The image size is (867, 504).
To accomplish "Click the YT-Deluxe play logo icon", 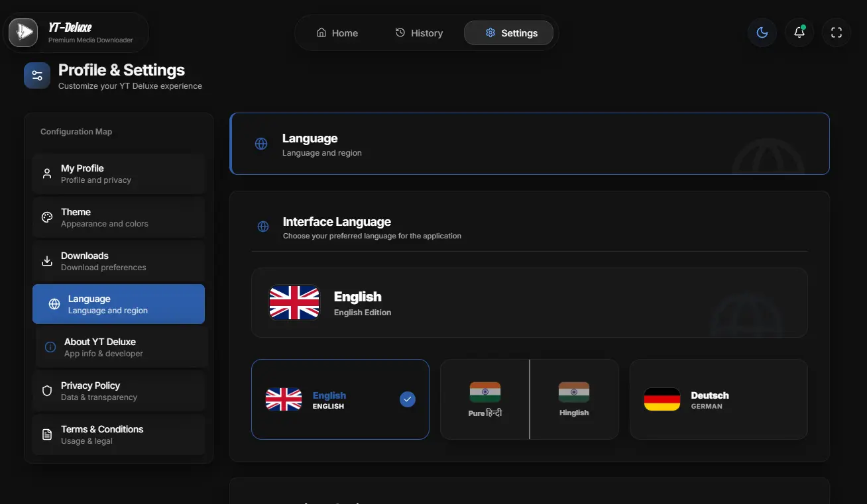I will [x=23, y=32].
